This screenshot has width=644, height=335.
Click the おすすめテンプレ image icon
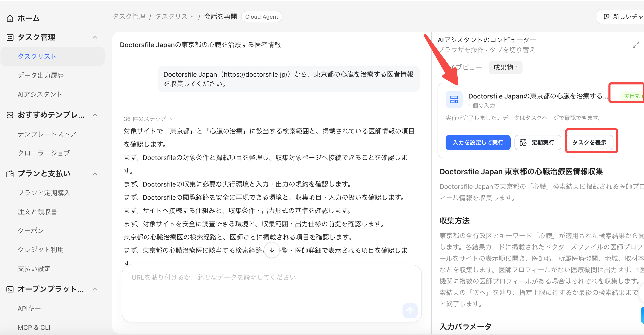point(10,115)
